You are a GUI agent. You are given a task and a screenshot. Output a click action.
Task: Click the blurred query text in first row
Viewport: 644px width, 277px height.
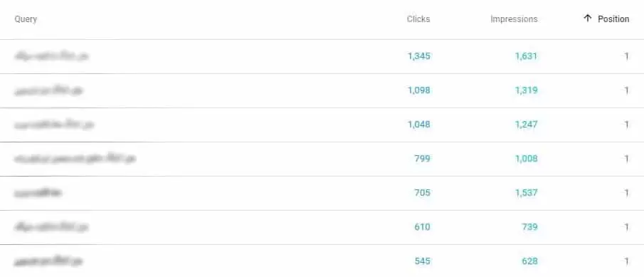51,56
